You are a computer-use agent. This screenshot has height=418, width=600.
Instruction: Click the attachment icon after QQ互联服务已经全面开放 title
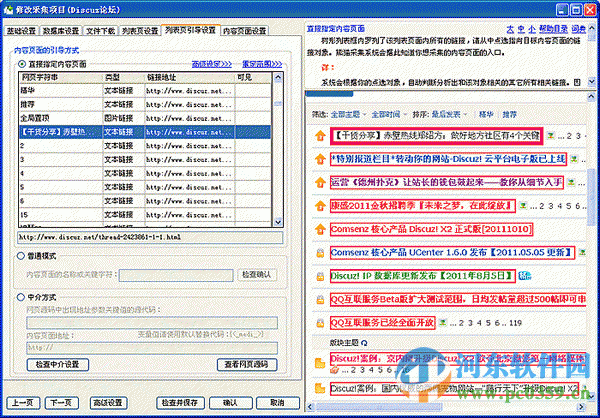(443, 323)
